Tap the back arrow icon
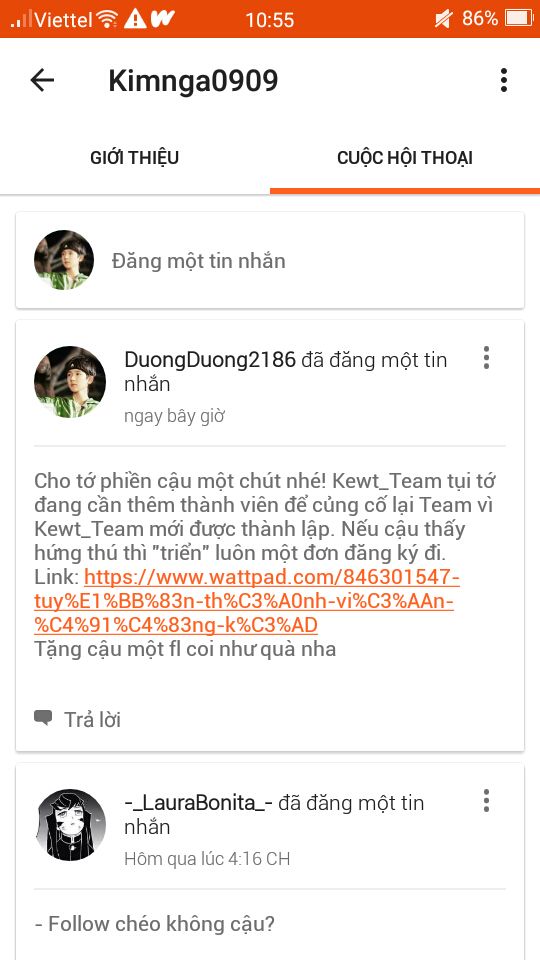The width and height of the screenshot is (540, 960). coord(42,80)
